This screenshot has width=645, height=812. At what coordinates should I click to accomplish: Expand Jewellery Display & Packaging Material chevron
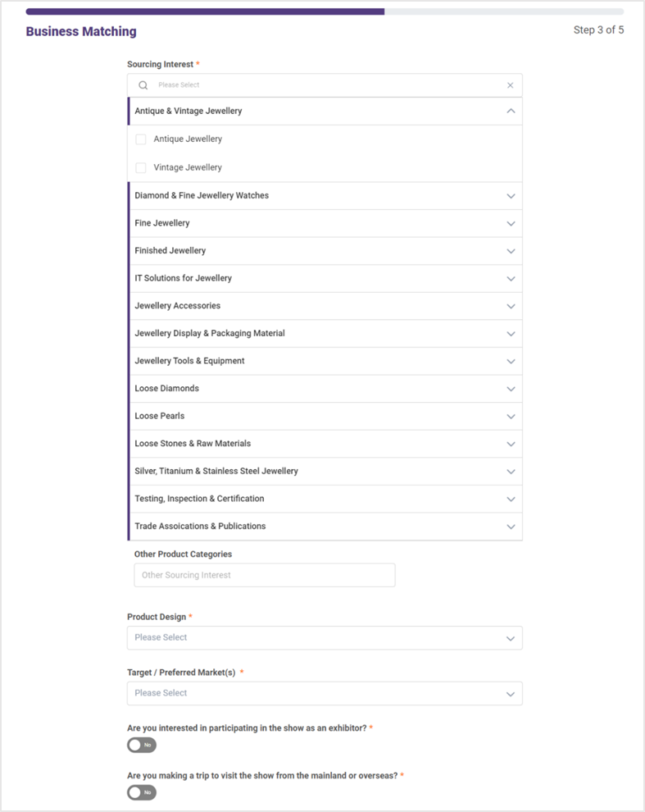tap(511, 334)
